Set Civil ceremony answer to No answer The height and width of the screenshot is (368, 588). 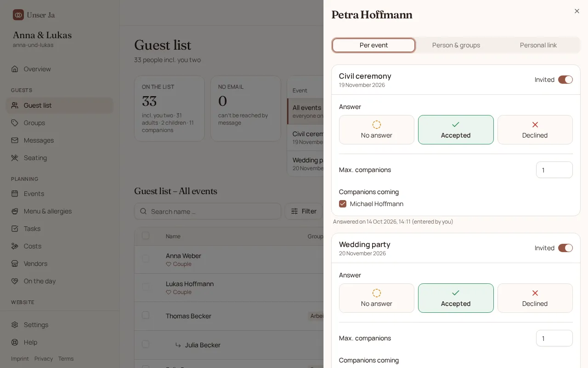(x=377, y=130)
